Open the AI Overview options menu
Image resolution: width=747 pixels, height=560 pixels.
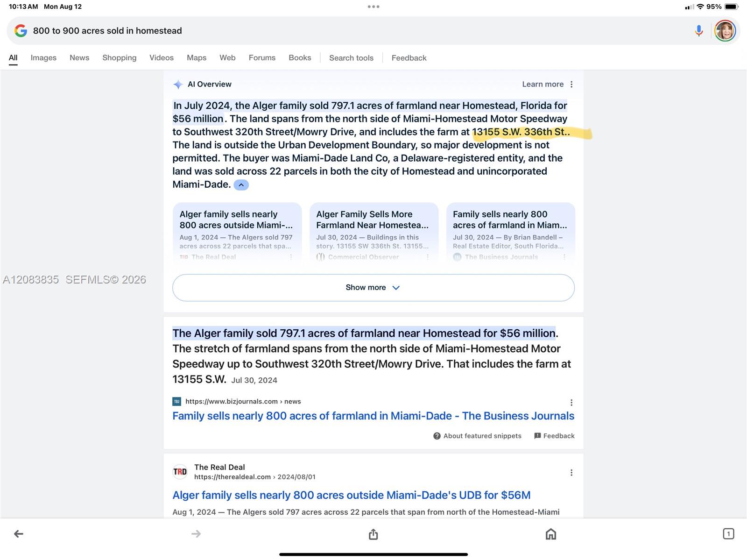571,85
